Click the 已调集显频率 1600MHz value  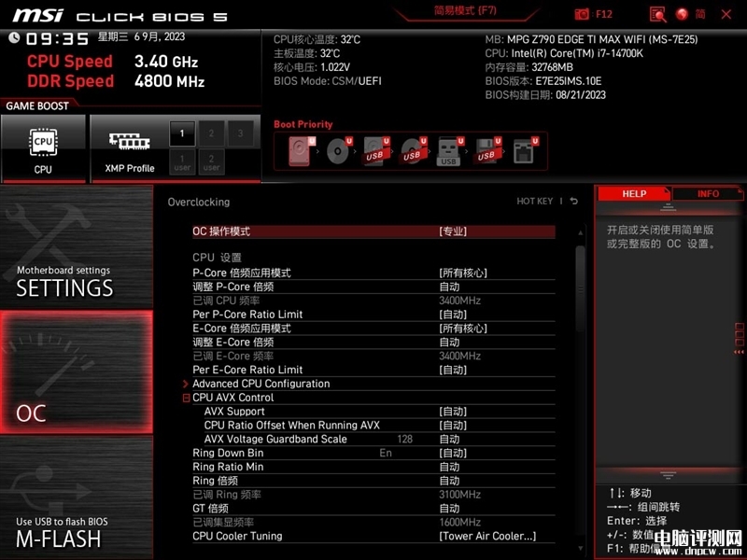pos(459,522)
